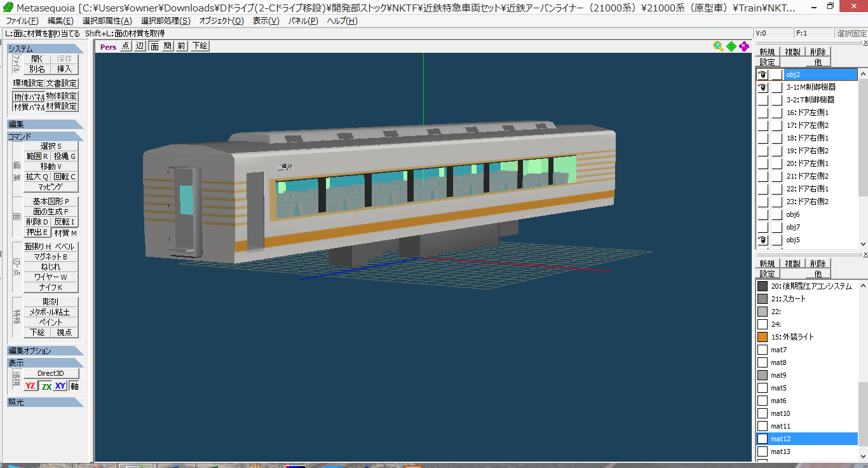This screenshot has width=868, height=468.
Task: Select the メタボール粘土 metaball tool
Action: tap(51, 312)
